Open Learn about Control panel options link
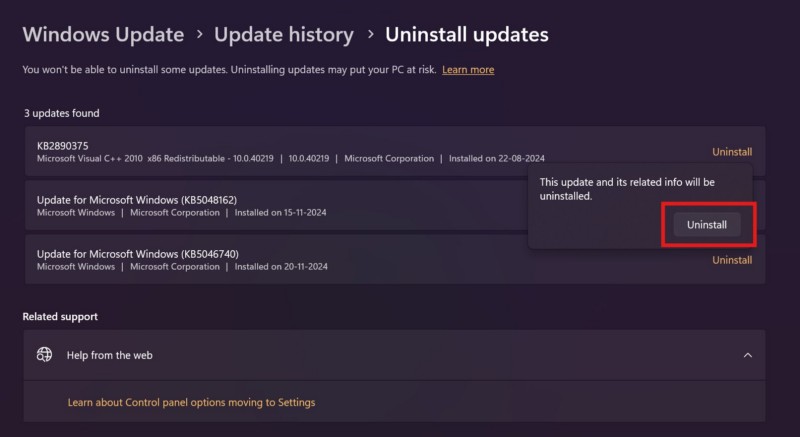This screenshot has width=800, height=437. click(191, 403)
